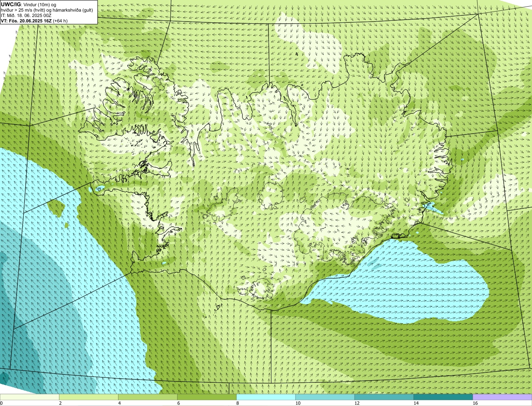
Task: Click the '6' tick label on the colorbar
Action: point(178,403)
